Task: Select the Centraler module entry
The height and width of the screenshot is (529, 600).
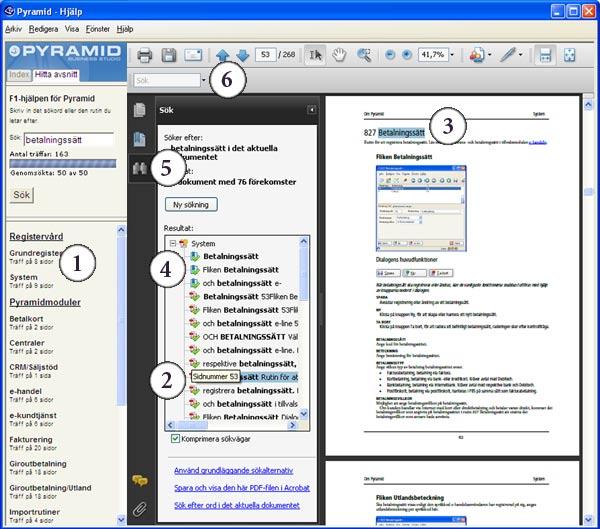Action: (x=27, y=343)
